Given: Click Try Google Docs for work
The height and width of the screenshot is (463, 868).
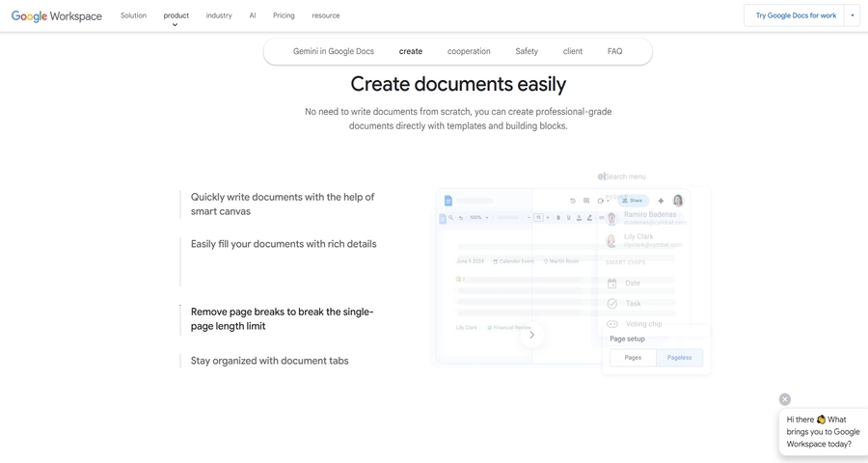Looking at the screenshot, I should pyautogui.click(x=795, y=15).
